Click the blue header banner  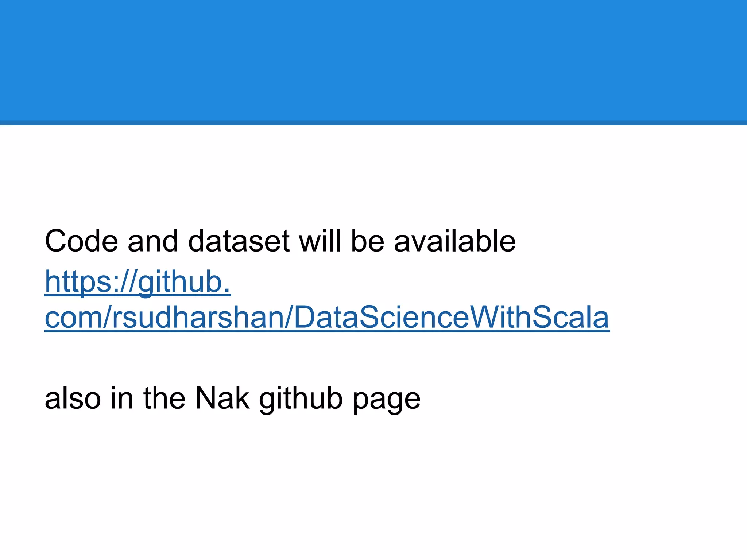pyautogui.click(x=373, y=60)
